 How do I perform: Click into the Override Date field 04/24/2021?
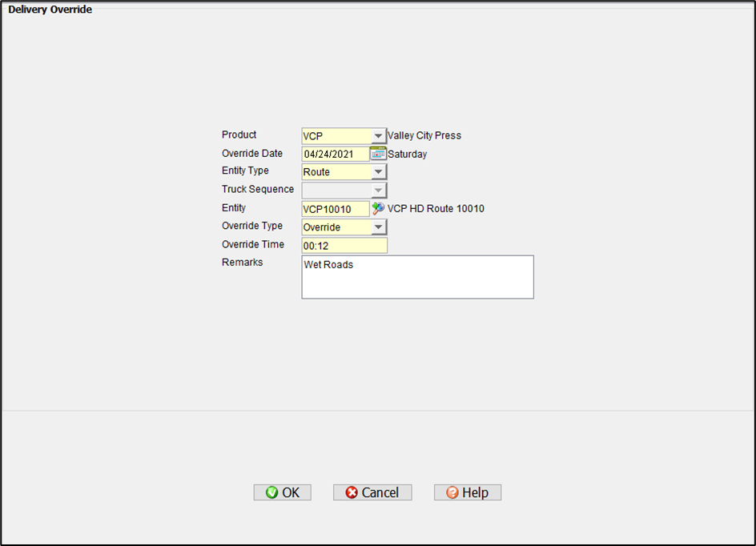tap(335, 155)
